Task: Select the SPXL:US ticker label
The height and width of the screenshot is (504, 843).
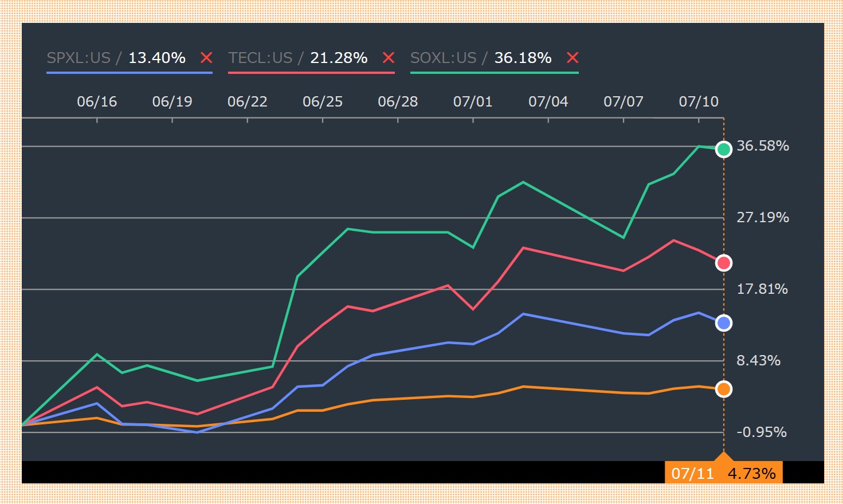Action: 79,58
